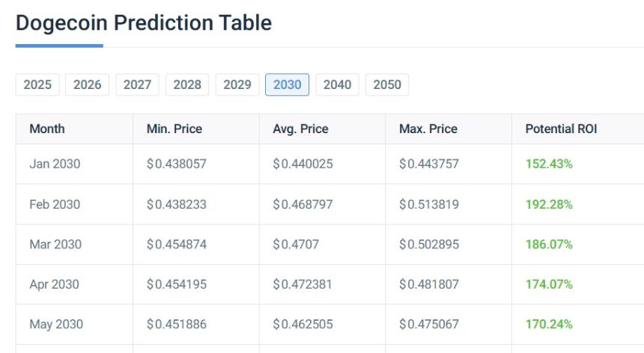Click the Max. Price column header
Viewport: 644px width, 353px height.
tap(428, 129)
